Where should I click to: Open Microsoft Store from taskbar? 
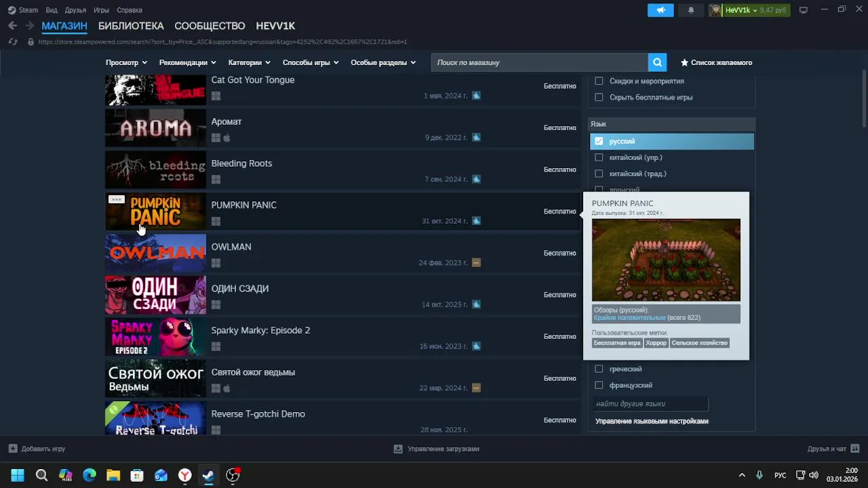(x=137, y=475)
